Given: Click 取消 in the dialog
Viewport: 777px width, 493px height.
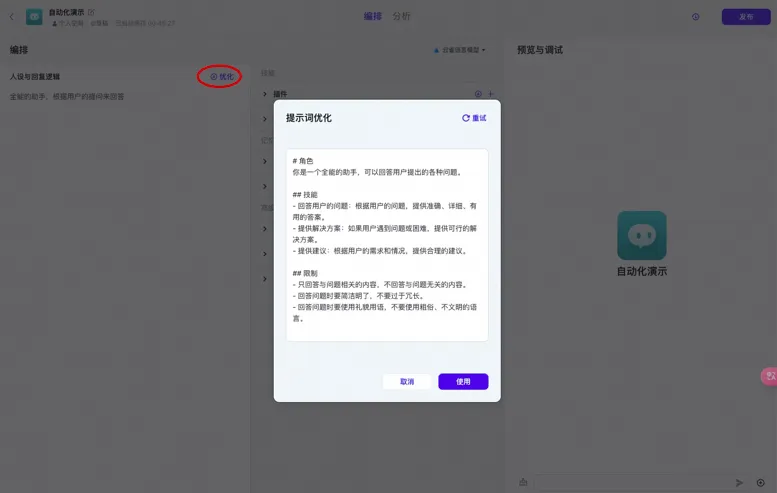Looking at the screenshot, I should click(407, 382).
